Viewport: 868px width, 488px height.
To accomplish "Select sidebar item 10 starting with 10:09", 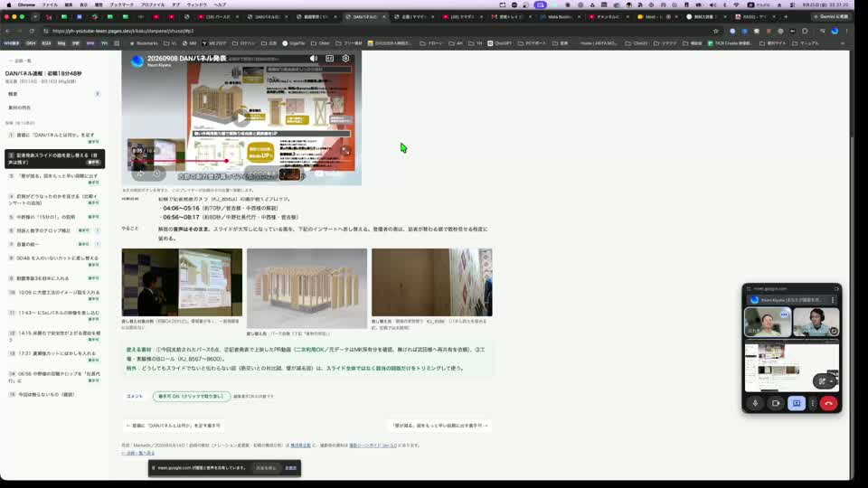I will (53, 295).
